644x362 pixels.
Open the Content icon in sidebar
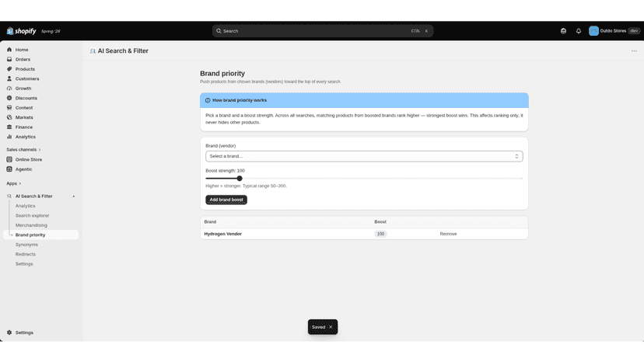pos(9,107)
